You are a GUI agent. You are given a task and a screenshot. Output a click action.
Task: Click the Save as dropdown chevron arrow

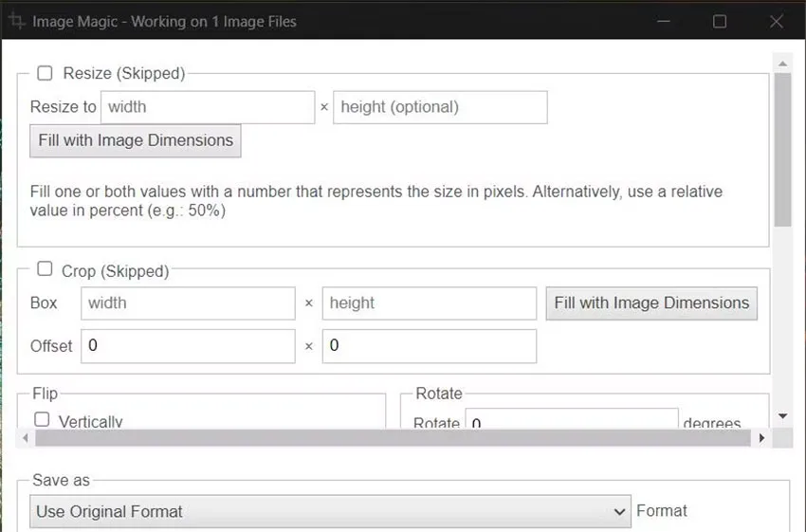(619, 512)
